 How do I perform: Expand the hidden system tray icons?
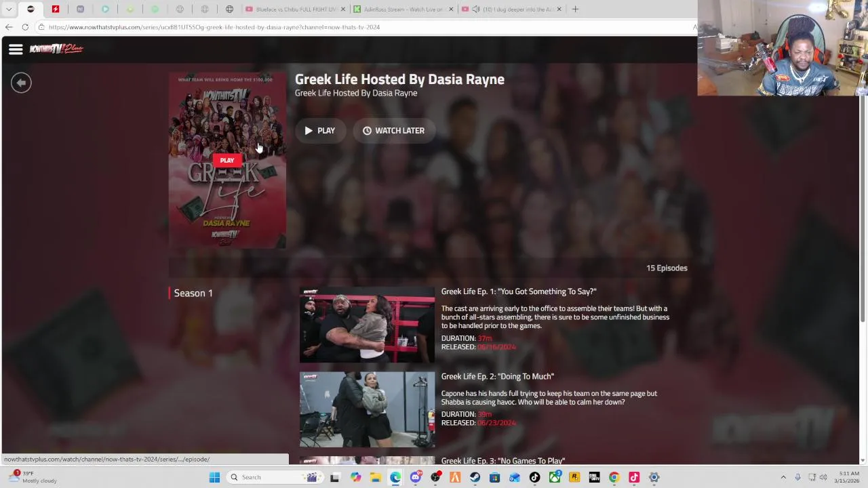pyautogui.click(x=783, y=477)
